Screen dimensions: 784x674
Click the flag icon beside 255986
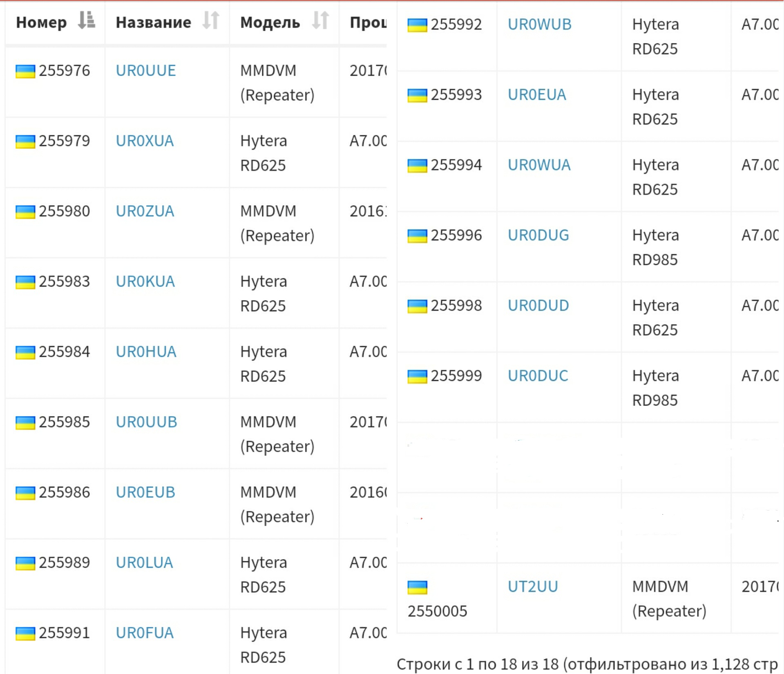pyautogui.click(x=25, y=493)
